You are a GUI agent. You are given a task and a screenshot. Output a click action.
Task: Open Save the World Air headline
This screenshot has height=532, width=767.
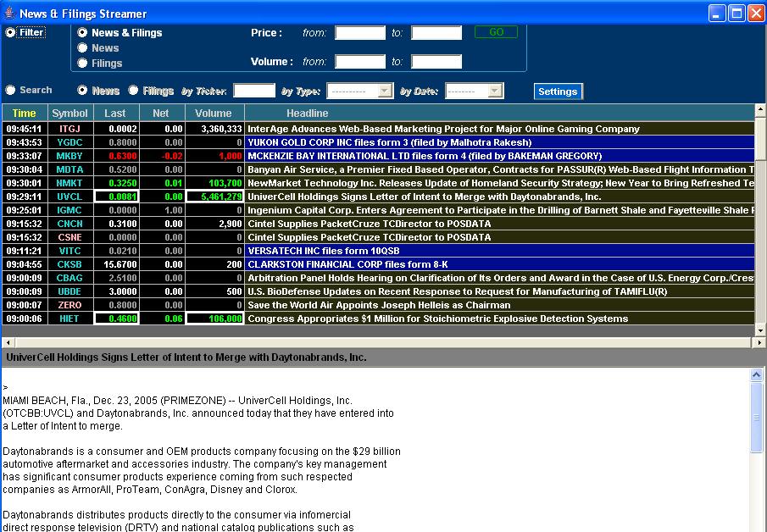pos(499,305)
